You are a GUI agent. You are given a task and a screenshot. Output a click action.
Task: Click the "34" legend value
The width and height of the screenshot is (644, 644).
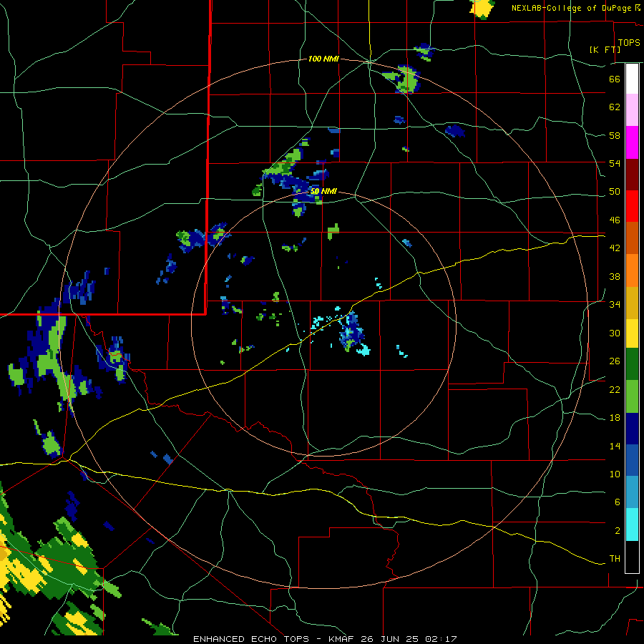click(615, 305)
